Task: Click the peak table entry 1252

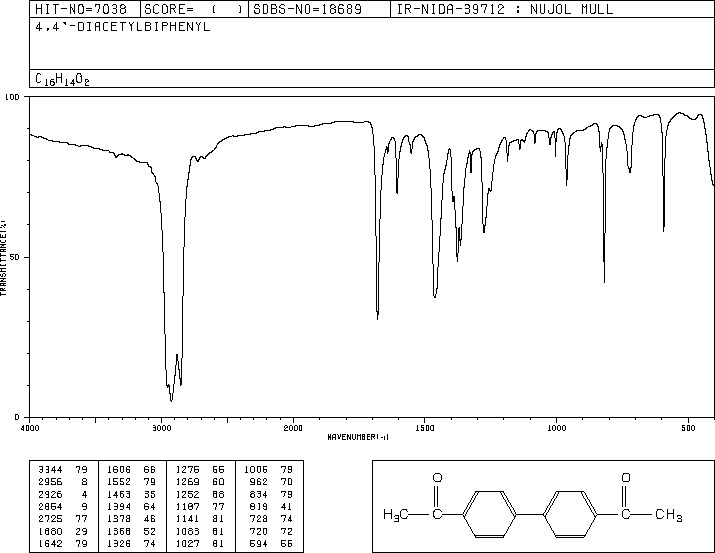Action: [187, 494]
